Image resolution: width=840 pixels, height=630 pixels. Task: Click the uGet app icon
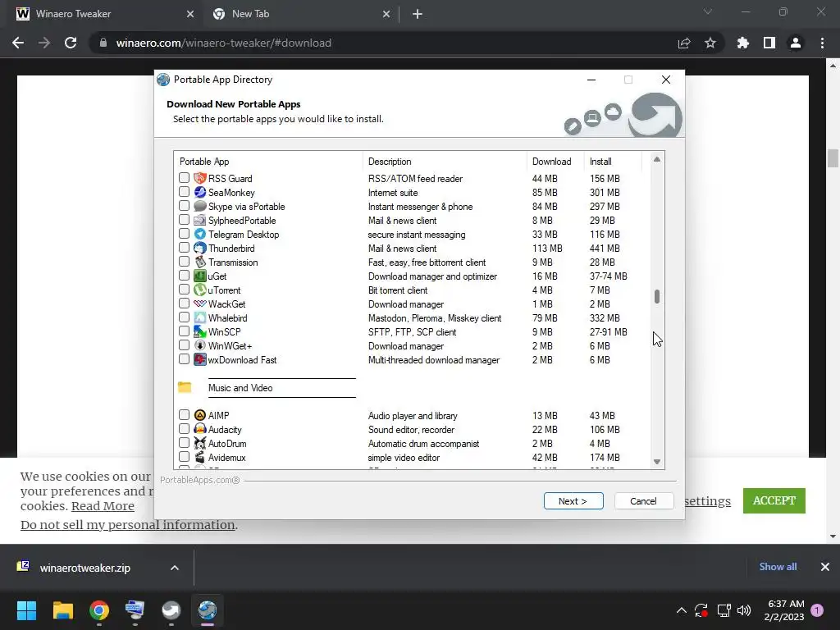pyautogui.click(x=200, y=276)
